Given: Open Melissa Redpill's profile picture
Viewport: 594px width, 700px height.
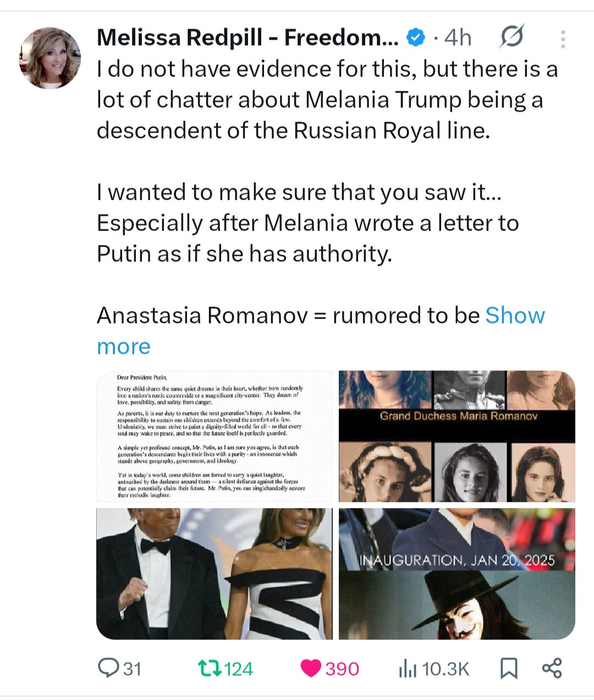Looking at the screenshot, I should [50, 58].
